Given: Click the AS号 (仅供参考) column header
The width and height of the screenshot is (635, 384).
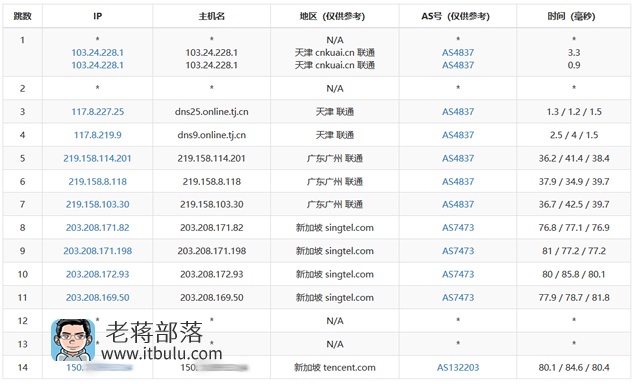Looking at the screenshot, I should pyautogui.click(x=458, y=16).
